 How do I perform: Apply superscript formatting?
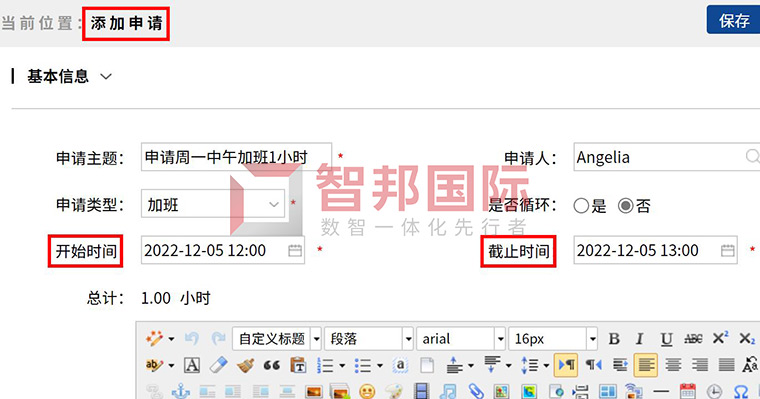click(720, 338)
